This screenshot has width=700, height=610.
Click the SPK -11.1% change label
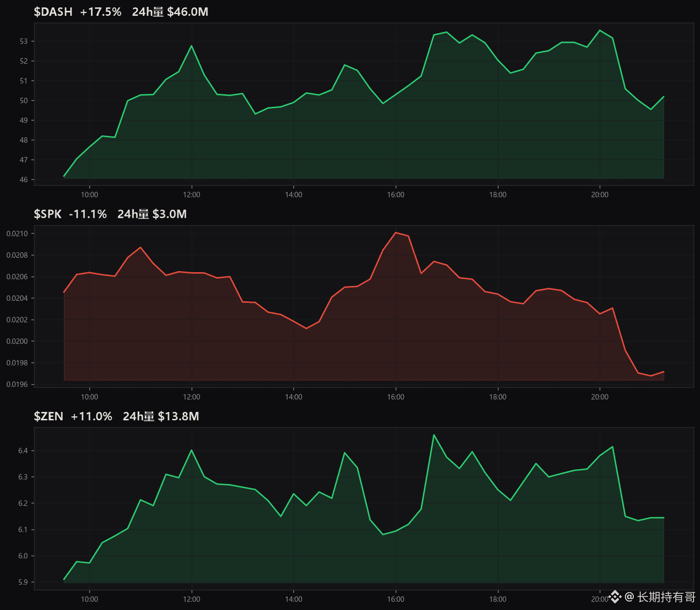(88, 214)
